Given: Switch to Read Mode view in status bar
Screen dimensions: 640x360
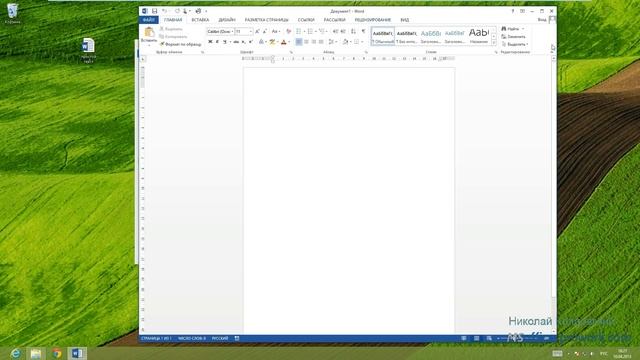Looking at the screenshot, I should tap(464, 338).
